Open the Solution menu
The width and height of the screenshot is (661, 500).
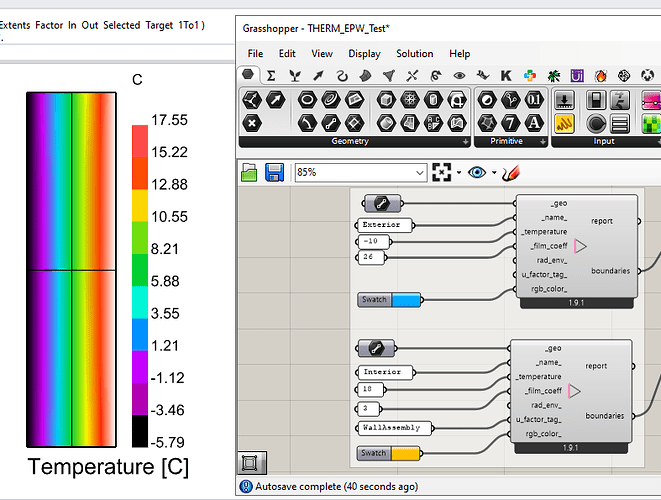[414, 53]
